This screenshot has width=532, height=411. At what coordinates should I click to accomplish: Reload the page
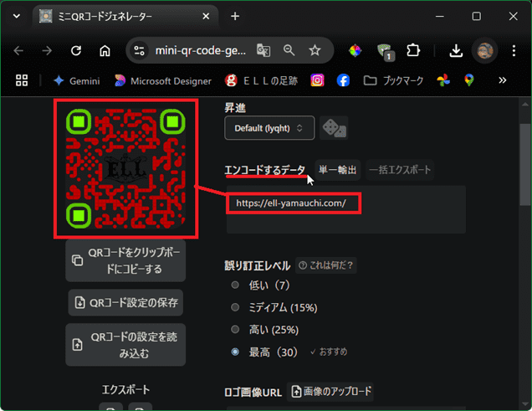click(x=76, y=50)
